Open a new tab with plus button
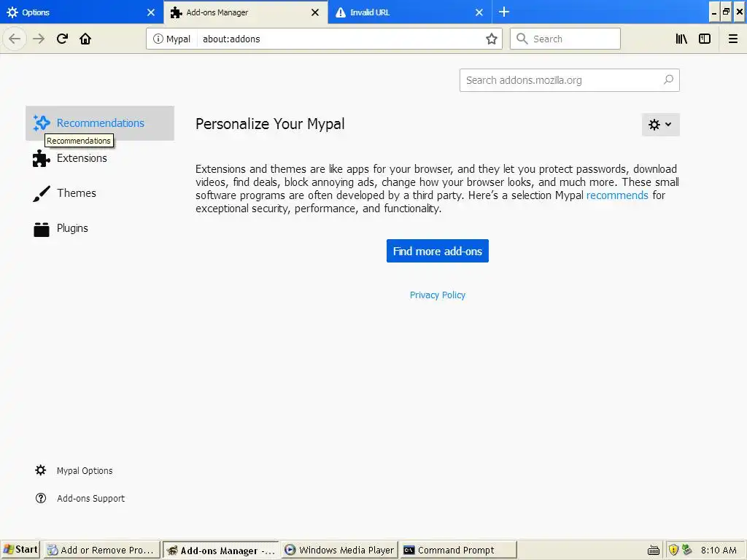Image resolution: width=747 pixels, height=560 pixels. click(504, 12)
